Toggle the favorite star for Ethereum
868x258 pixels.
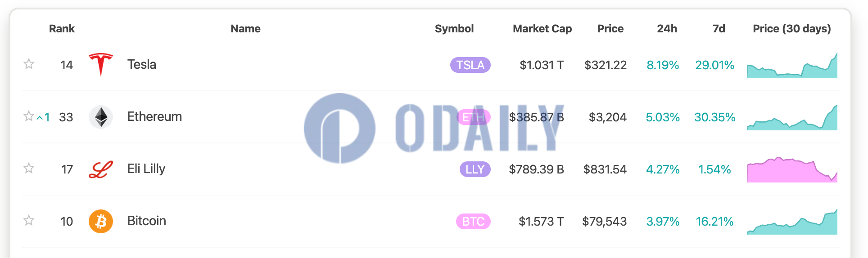pos(29,116)
